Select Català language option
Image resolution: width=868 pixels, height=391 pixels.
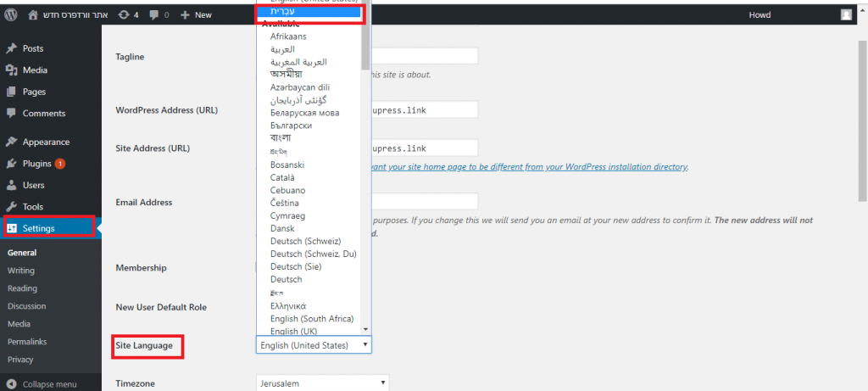(x=282, y=177)
